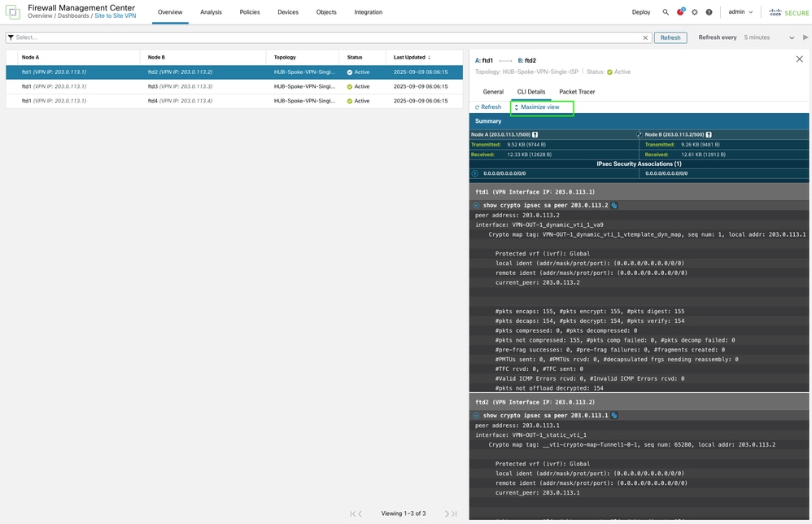Focus the Select... filter input field
The width and height of the screenshot is (812, 524).
click(x=328, y=37)
